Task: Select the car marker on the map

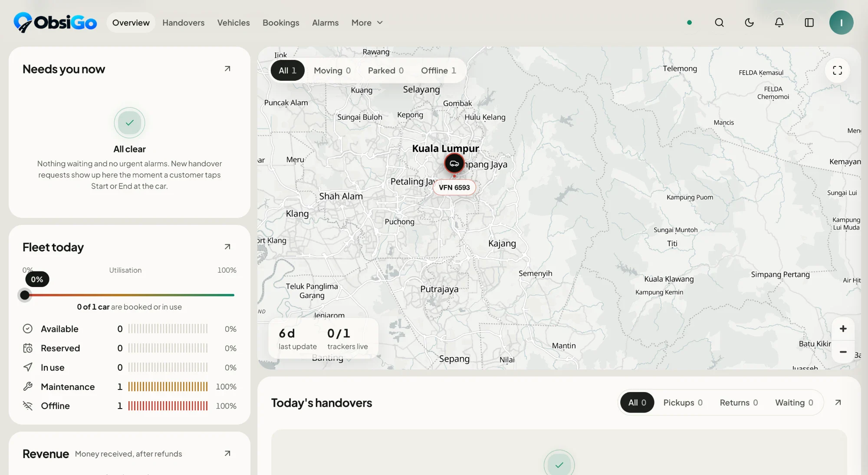Action: [x=454, y=164]
